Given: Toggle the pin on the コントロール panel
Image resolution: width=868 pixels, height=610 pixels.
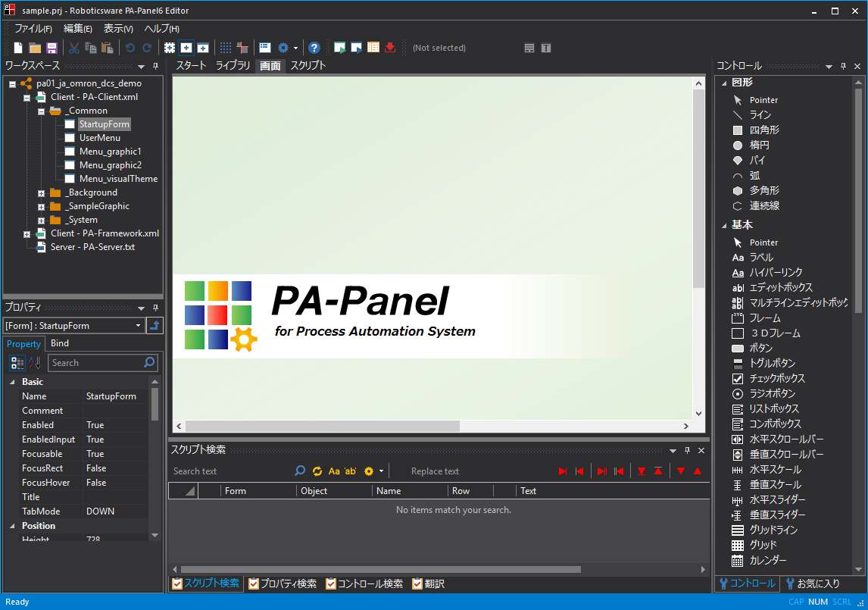Looking at the screenshot, I should [x=843, y=66].
